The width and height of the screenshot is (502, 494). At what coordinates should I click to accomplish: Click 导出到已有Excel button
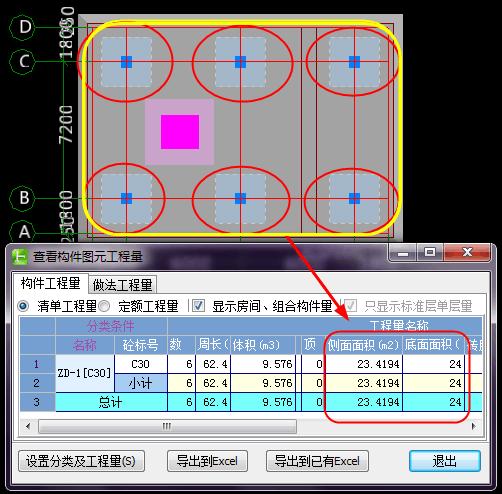click(317, 461)
